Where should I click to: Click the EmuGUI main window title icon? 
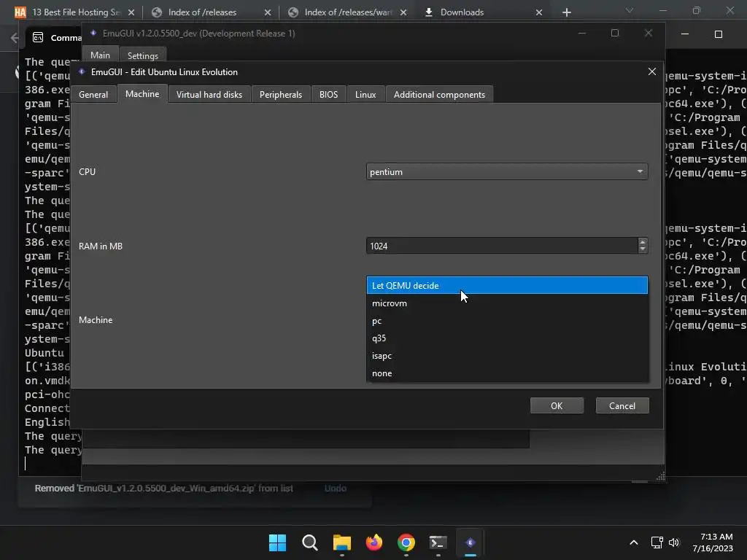93,33
